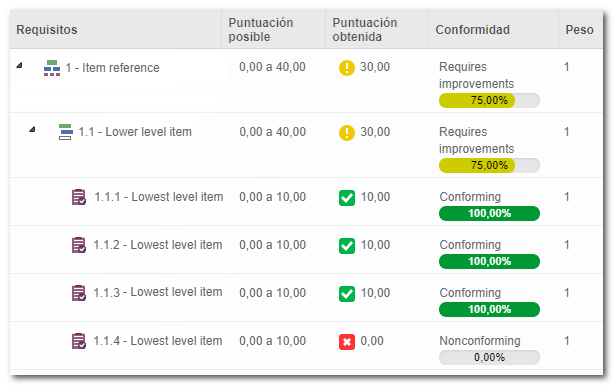Screen dimensions: 614x386
Task: Click the stacked-bars icon of Lower level item
Action: 65,132
